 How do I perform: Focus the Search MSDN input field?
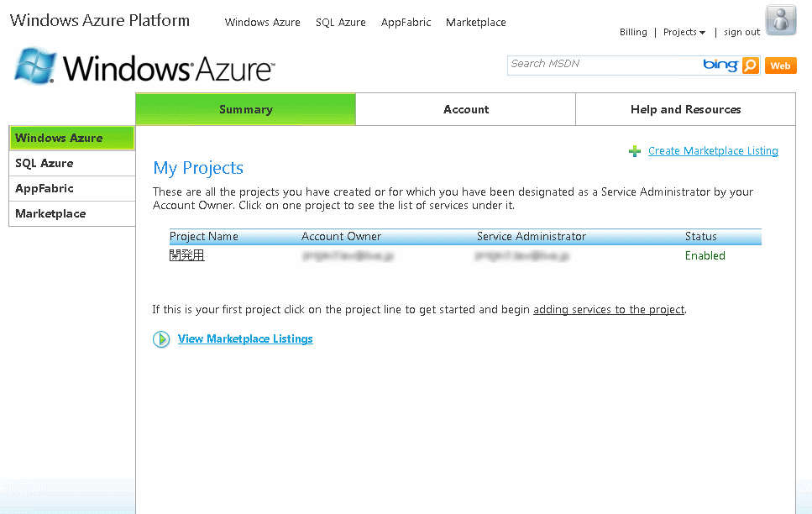pos(603,66)
